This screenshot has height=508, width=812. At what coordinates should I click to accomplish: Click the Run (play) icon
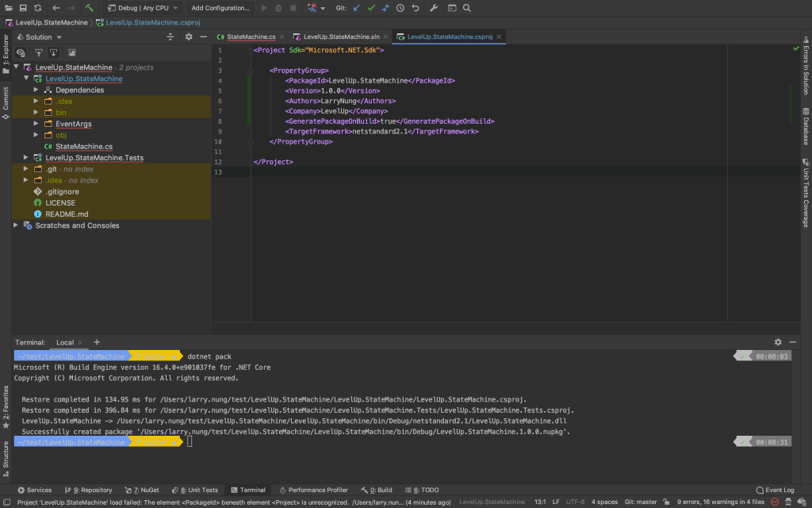(x=264, y=8)
